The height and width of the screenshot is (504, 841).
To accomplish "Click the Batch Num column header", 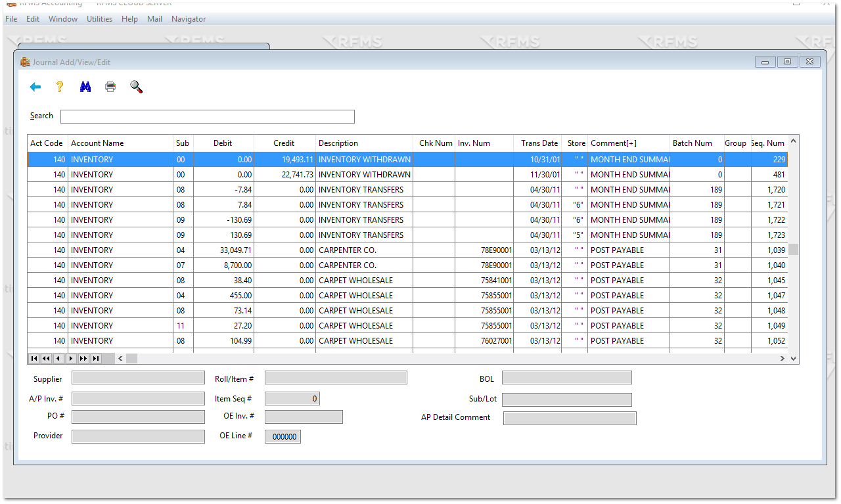I will [x=696, y=143].
